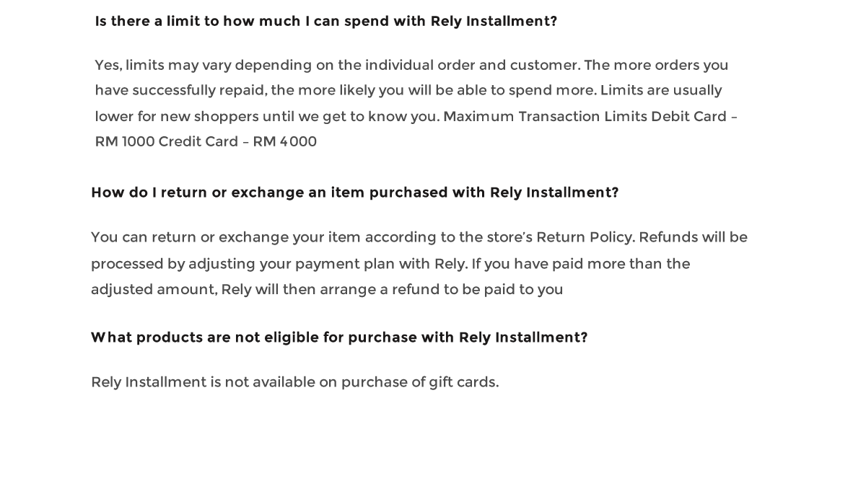Click the answer line starting 'Yes, limits may vary'
Screen dimensions: 866x504
point(411,66)
